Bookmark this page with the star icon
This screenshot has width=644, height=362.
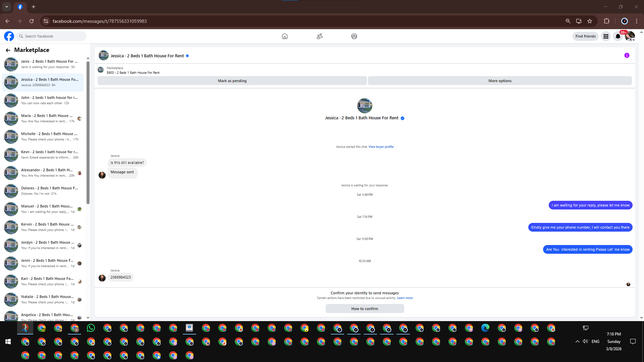coord(590,21)
